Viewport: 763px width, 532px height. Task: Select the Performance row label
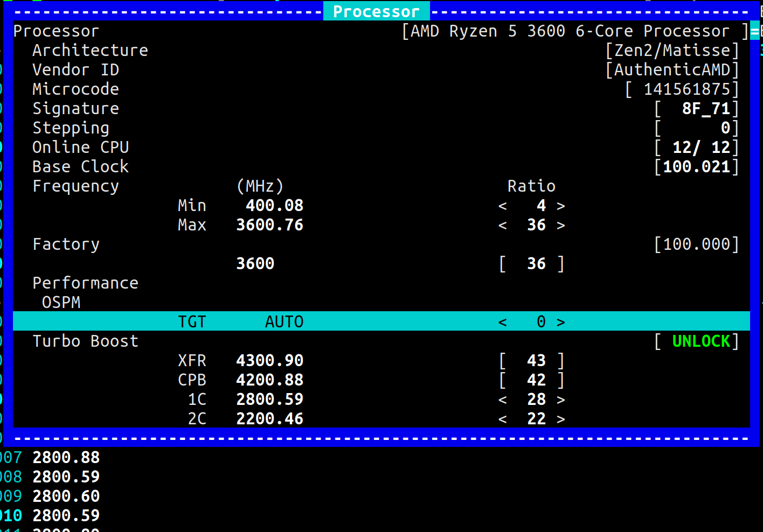click(85, 283)
